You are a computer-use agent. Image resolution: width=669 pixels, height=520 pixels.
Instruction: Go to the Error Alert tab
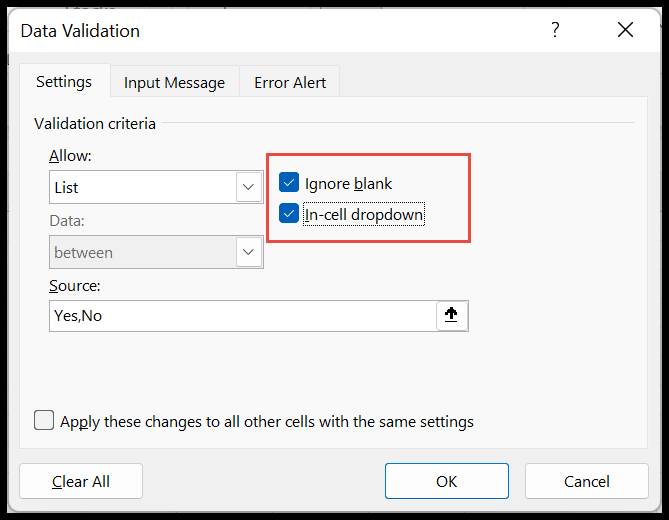[290, 83]
